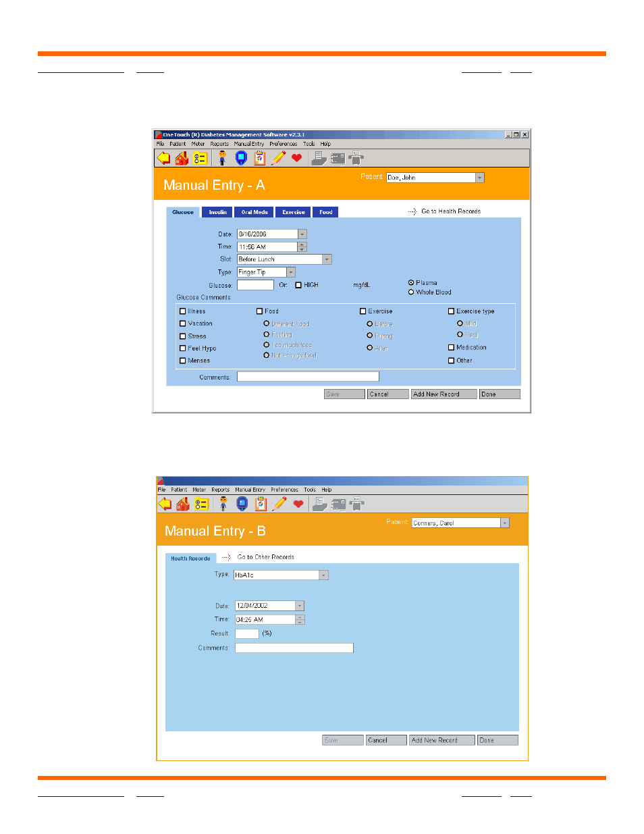This screenshot has height=834, width=644.
Task: Tick the Stress checkbox
Action: coord(182,336)
